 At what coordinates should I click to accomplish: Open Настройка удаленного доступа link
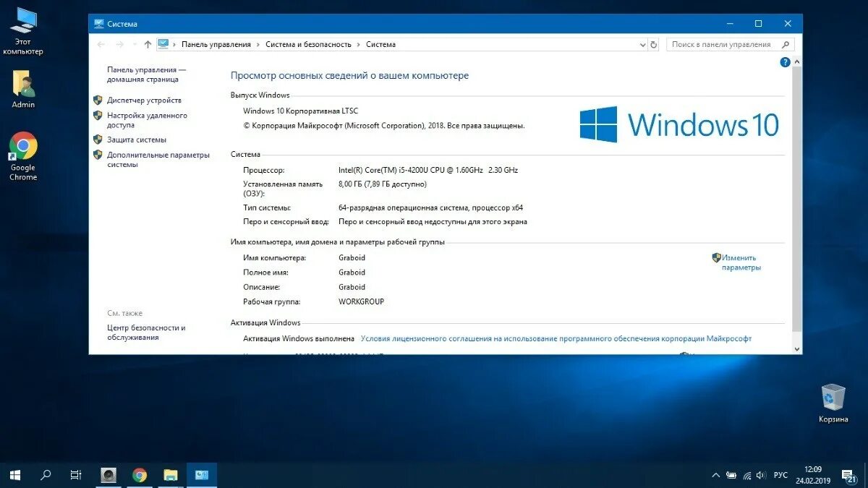point(147,120)
